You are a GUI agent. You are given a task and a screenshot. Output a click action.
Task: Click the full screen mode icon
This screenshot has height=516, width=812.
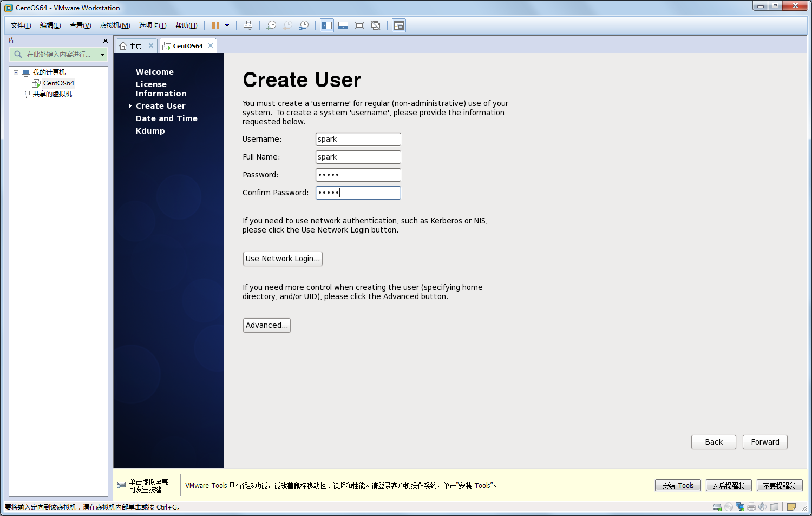pyautogui.click(x=359, y=25)
